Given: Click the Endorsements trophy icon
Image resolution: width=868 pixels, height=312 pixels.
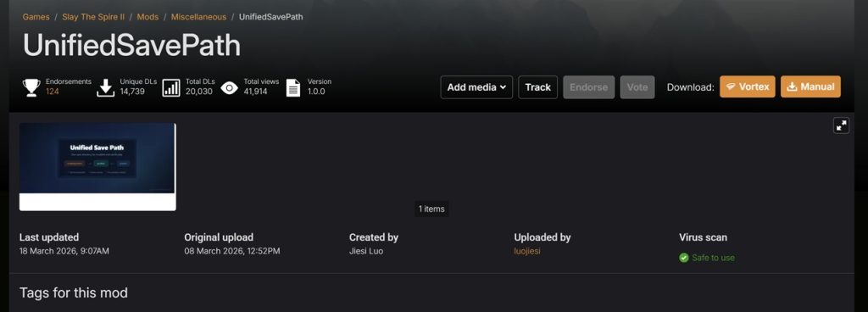Looking at the screenshot, I should 31,87.
